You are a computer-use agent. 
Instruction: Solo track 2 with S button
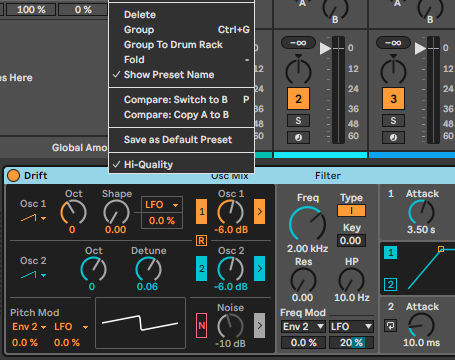[298, 121]
